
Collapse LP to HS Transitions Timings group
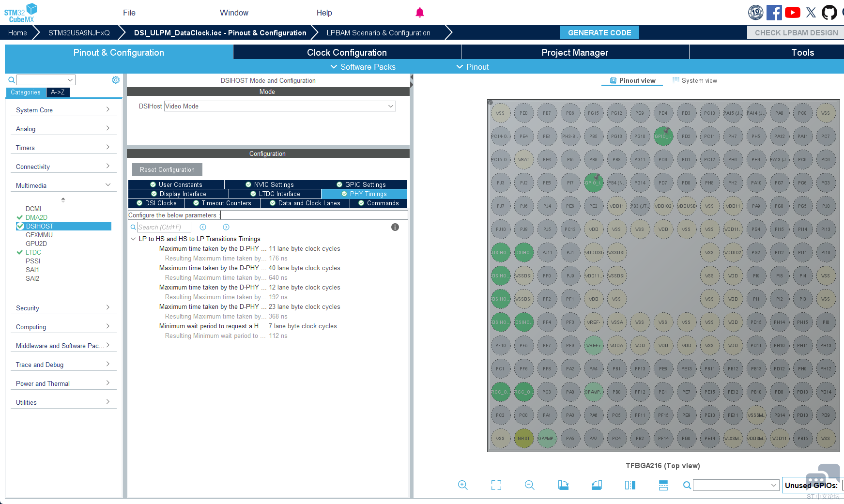pyautogui.click(x=133, y=239)
